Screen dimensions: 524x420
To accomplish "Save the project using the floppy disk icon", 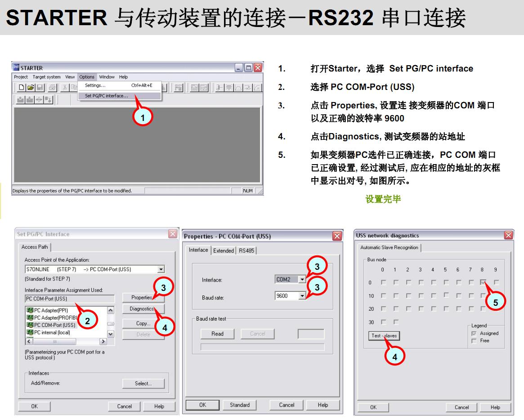I will tap(40, 88).
